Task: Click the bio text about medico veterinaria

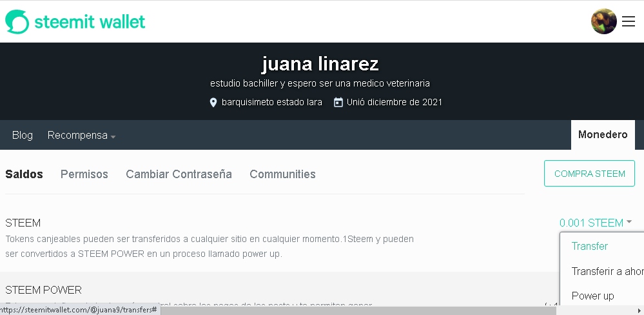Action: 320,83
